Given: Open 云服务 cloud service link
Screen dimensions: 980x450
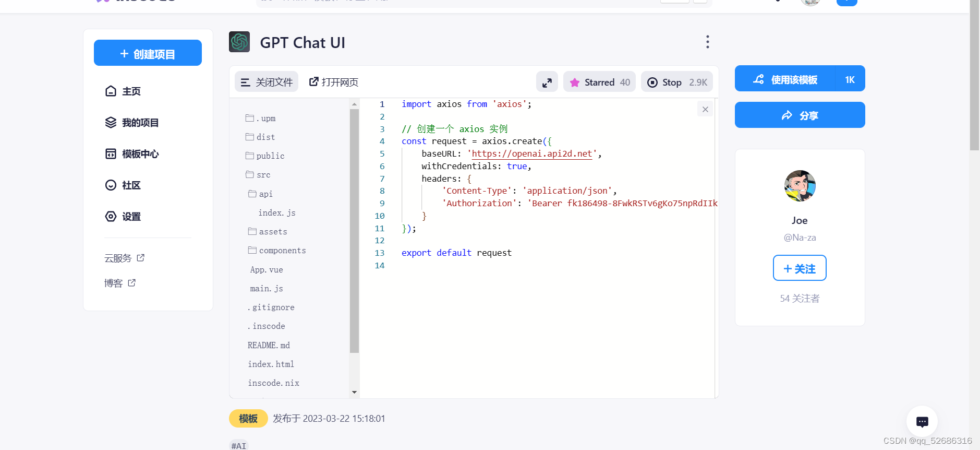Looking at the screenshot, I should point(124,258).
